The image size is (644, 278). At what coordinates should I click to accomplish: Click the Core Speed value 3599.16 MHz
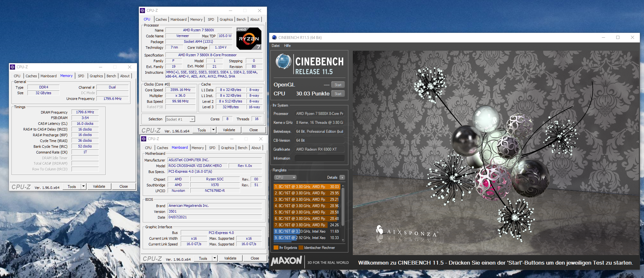[180, 90]
